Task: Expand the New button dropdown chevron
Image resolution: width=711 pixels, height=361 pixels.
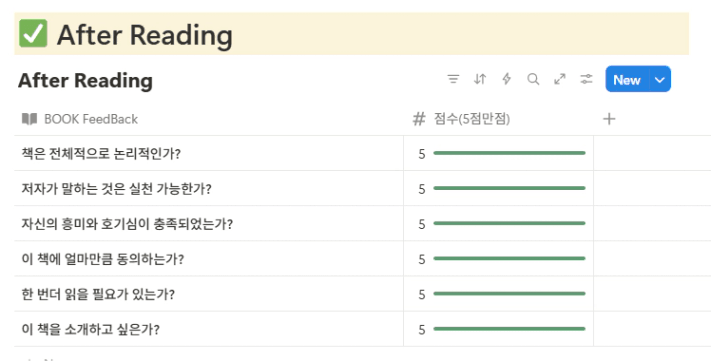Action: point(660,79)
